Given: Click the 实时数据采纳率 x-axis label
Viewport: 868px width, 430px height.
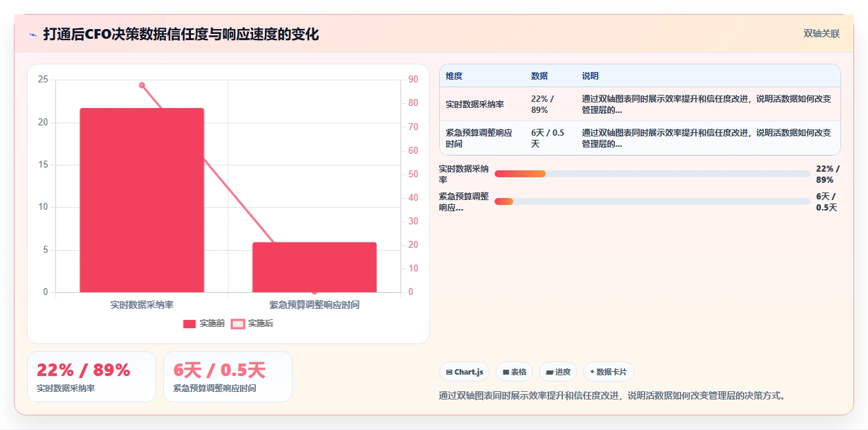Looking at the screenshot, I should [142, 305].
